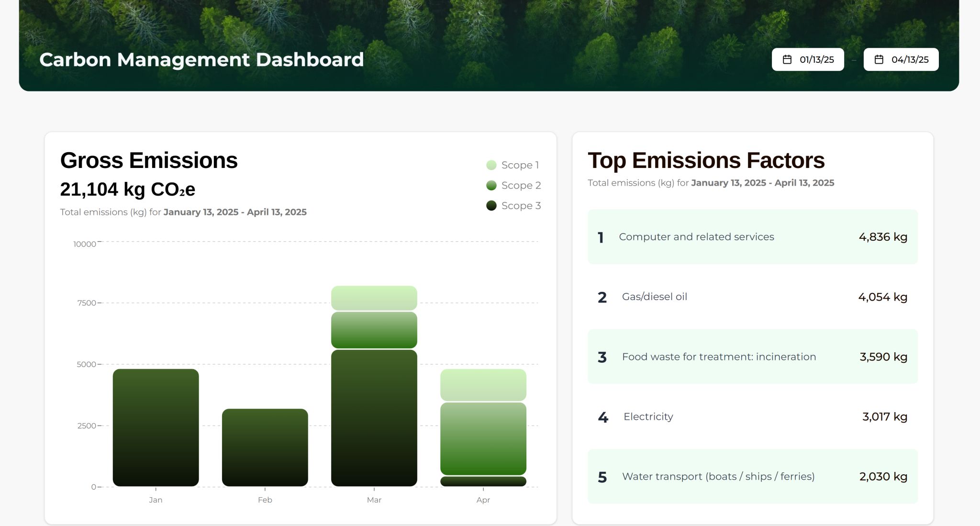The image size is (980, 526).
Task: Open Water transport factor row
Action: pyautogui.click(x=752, y=476)
